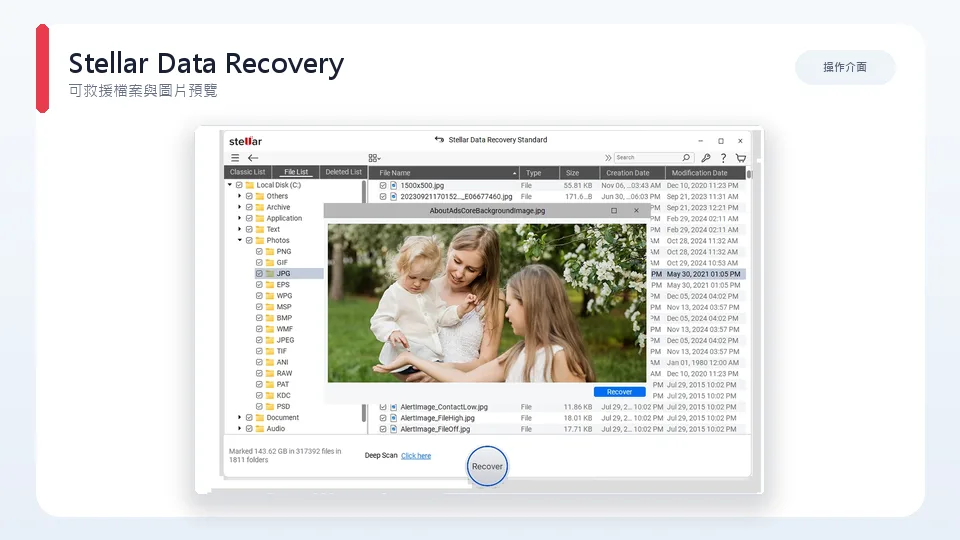Sort by Creation Date column header

click(631, 173)
